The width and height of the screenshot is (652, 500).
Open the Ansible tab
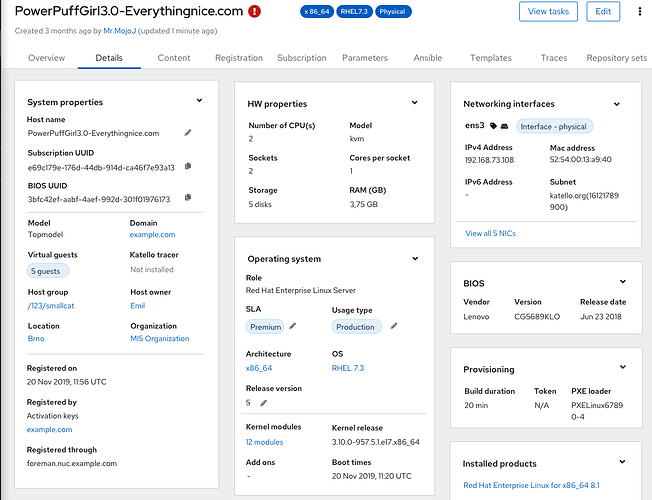coord(428,58)
